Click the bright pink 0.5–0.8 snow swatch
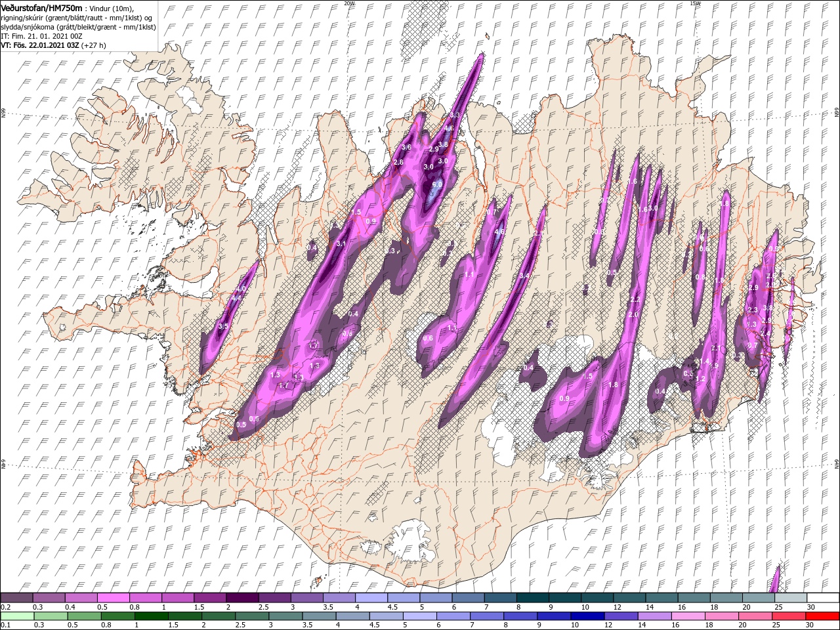The height and width of the screenshot is (630, 840). tap(113, 598)
